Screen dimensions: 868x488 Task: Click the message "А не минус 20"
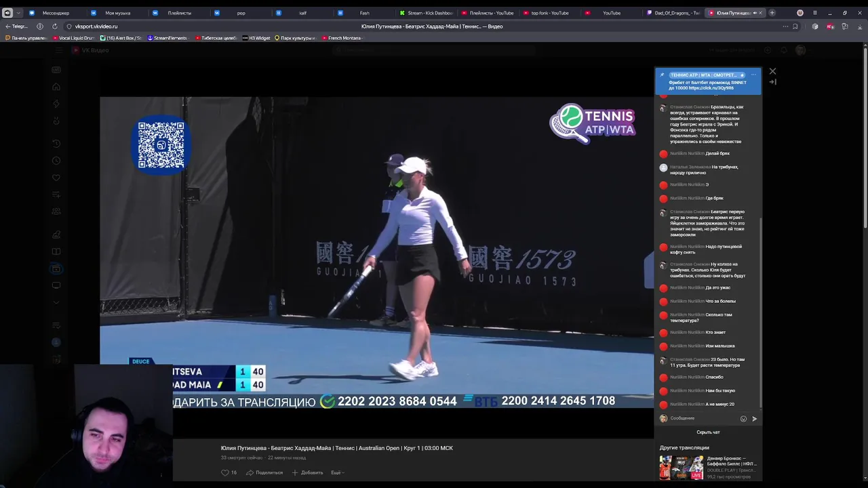pos(719,405)
